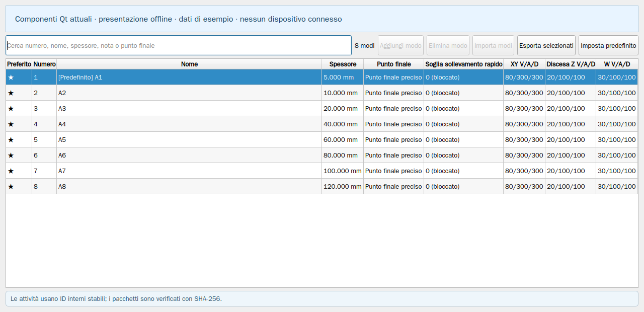Viewport: 644px width, 312px height.
Task: Click number cell '8' in row A8
Action: coord(44,187)
